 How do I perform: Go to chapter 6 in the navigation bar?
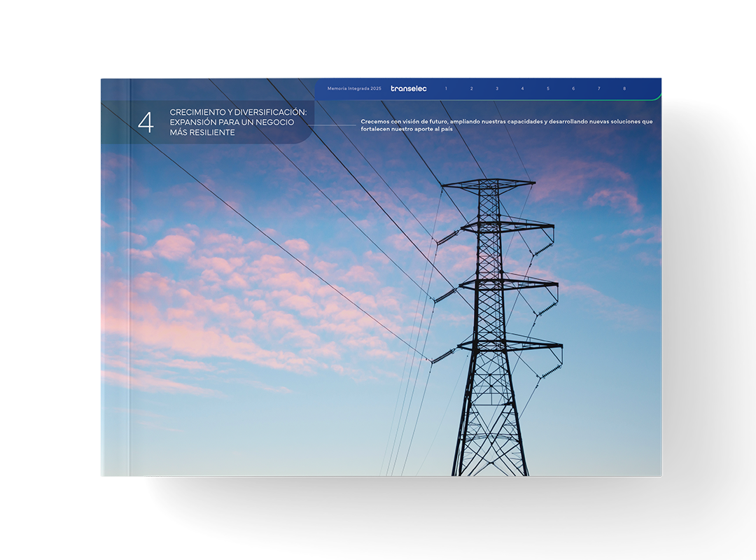pyautogui.click(x=573, y=89)
